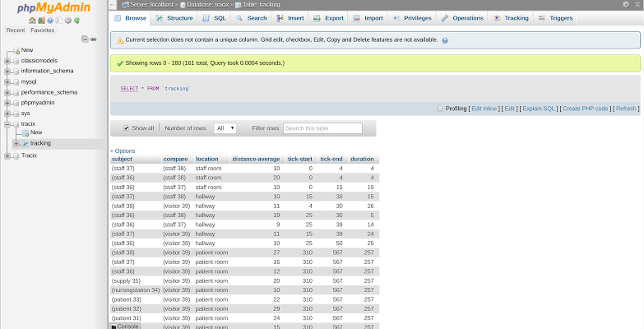
Task: Open MySQL documentation page icon
Action: [59, 21]
